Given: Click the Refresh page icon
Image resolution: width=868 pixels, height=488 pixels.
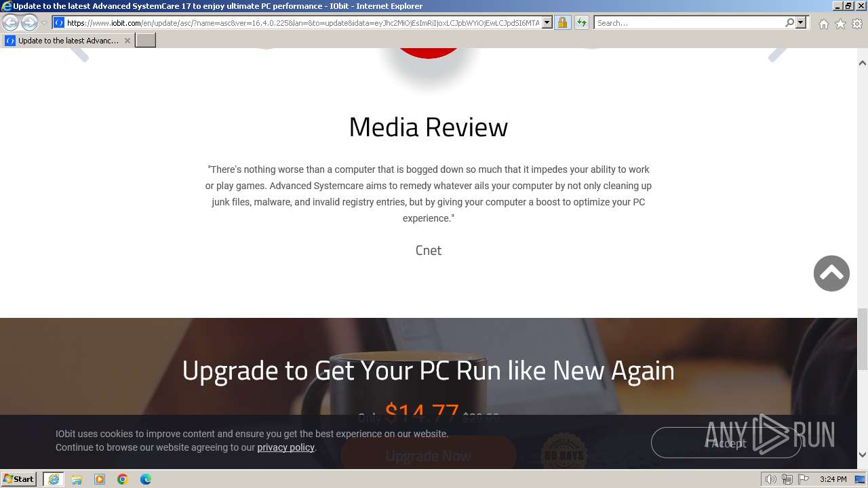Looking at the screenshot, I should [582, 23].
